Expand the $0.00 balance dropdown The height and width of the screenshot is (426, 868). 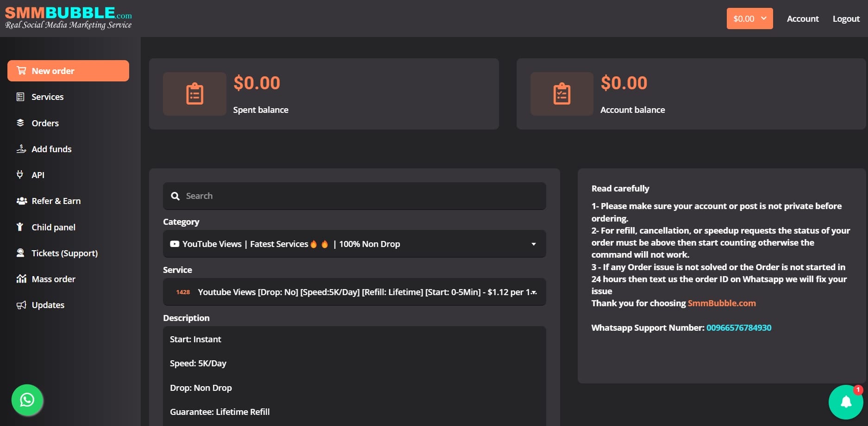[749, 19]
